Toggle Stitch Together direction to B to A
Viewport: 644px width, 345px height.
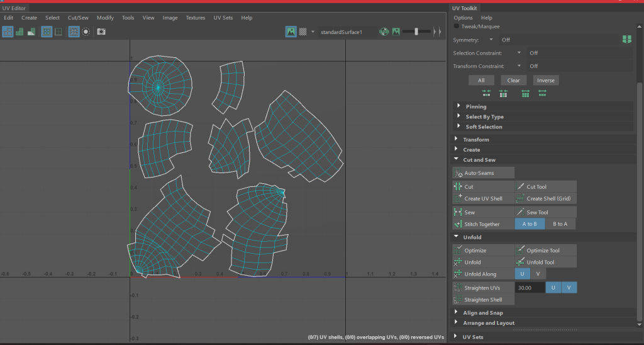click(560, 224)
